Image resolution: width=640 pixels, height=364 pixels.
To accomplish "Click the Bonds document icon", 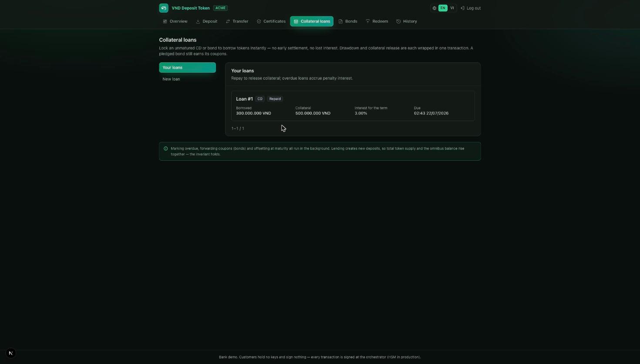I will pos(340,21).
